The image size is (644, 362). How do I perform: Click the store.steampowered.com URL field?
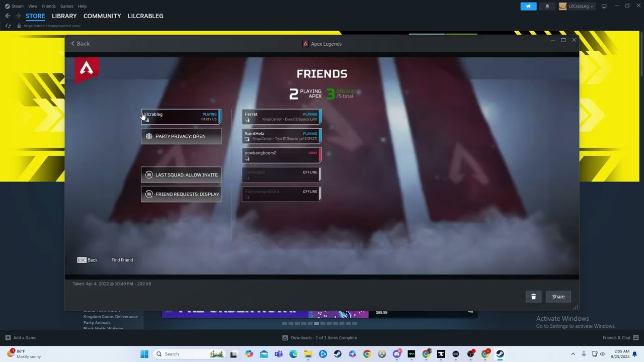(52, 26)
